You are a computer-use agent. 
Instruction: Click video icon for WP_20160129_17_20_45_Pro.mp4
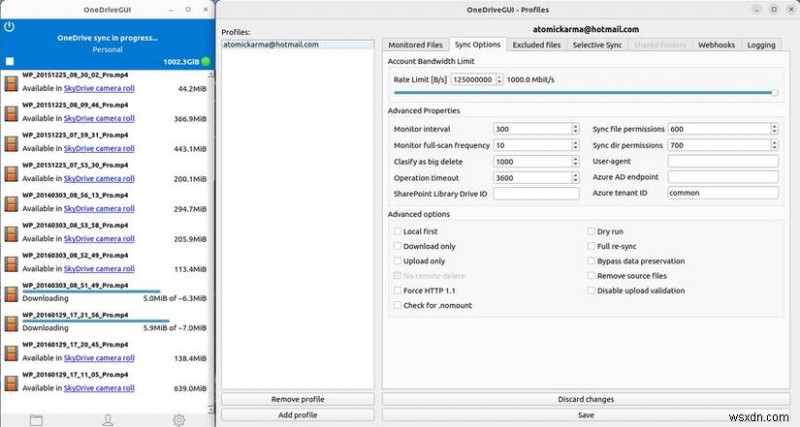click(11, 353)
